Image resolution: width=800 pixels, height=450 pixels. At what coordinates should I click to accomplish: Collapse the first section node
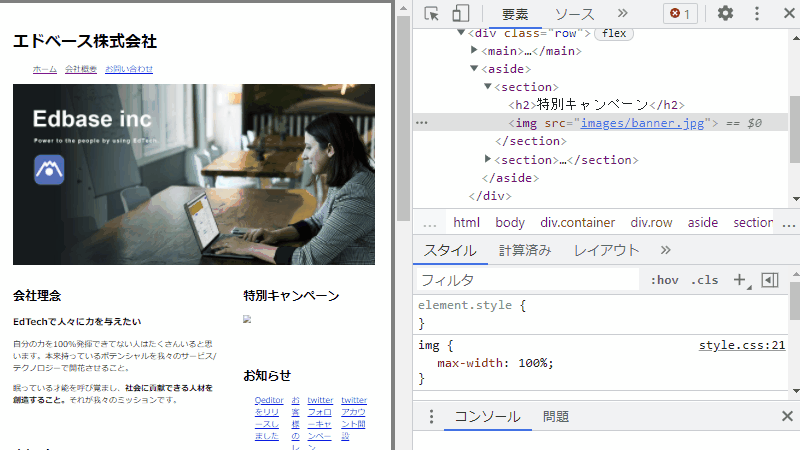(487, 86)
